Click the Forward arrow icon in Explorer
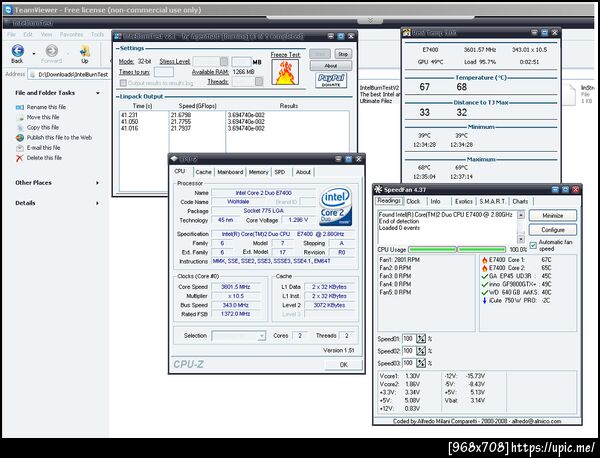 pos(52,51)
